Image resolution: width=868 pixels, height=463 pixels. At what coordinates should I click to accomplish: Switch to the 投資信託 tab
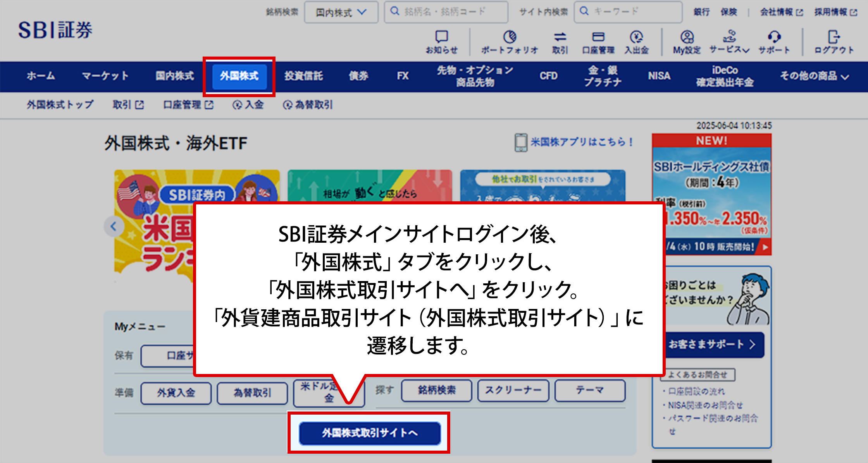tap(303, 76)
